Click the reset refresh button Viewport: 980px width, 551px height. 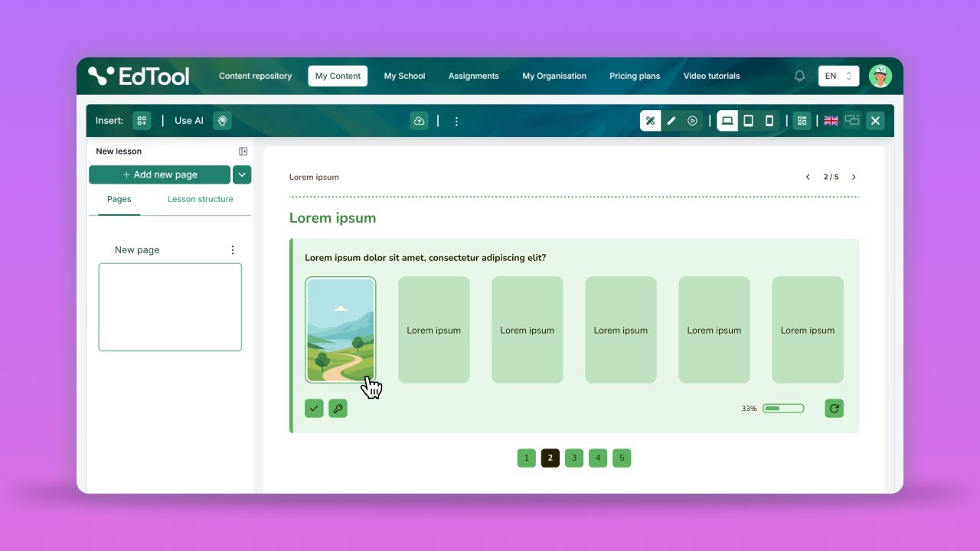[x=835, y=409]
